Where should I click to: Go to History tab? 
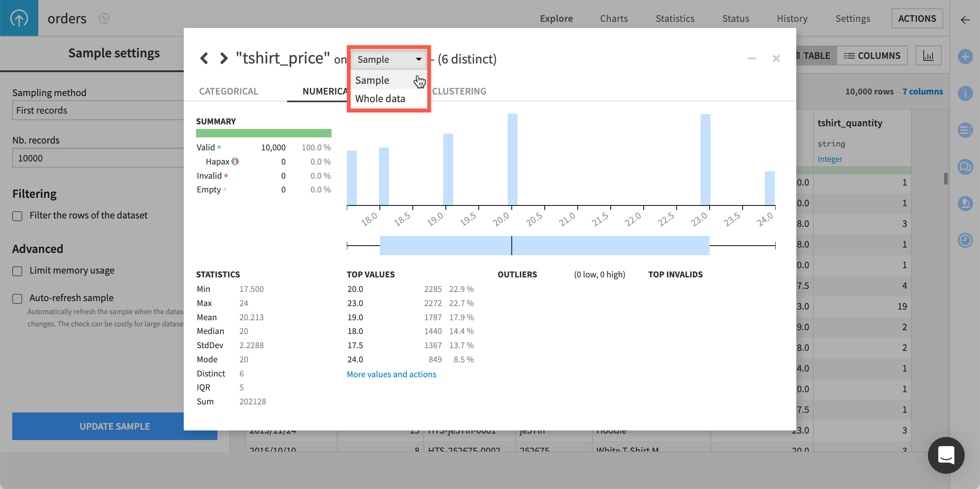pyautogui.click(x=792, y=18)
